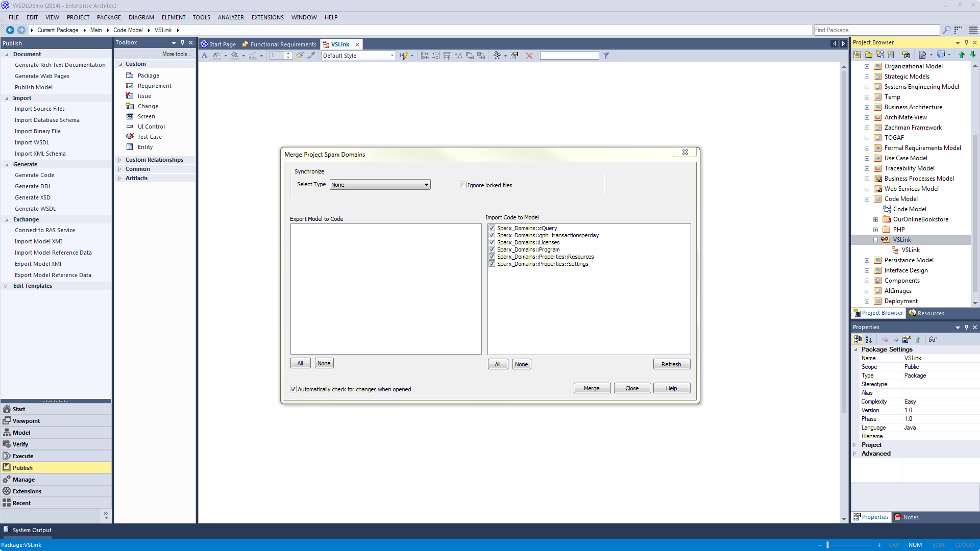Screen dimensions: 980x551
Task: Uncheck Sparx_Domains::gph_transactionsperday checkbox
Action: (x=492, y=235)
